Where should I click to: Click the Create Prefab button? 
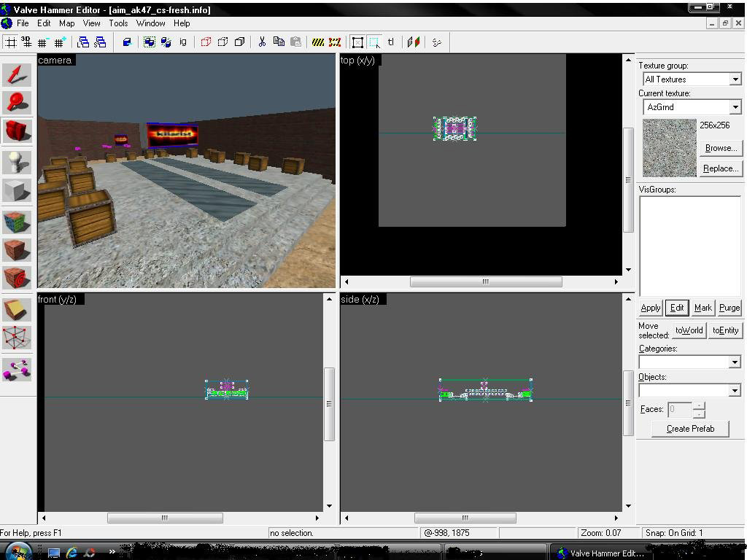(690, 429)
